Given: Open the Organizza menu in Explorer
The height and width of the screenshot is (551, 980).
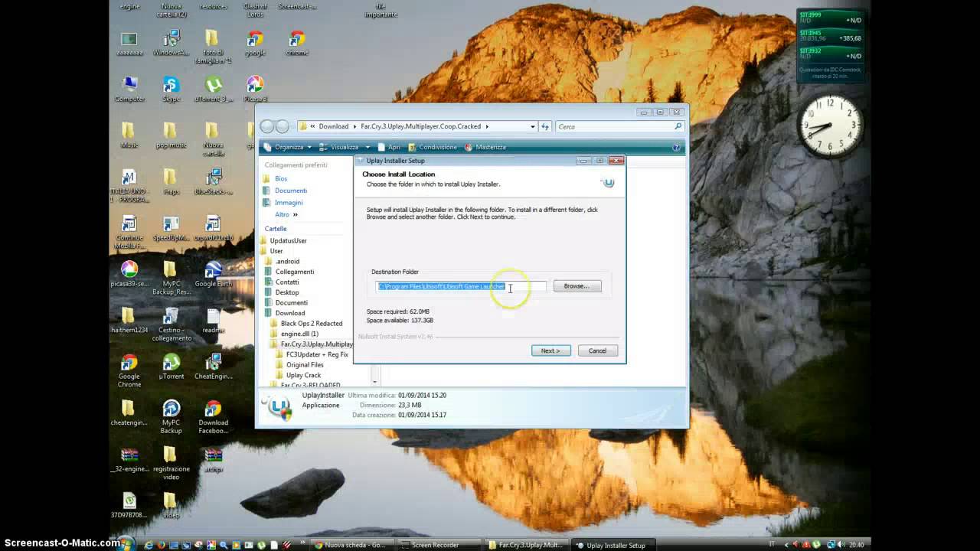Looking at the screenshot, I should 288,147.
